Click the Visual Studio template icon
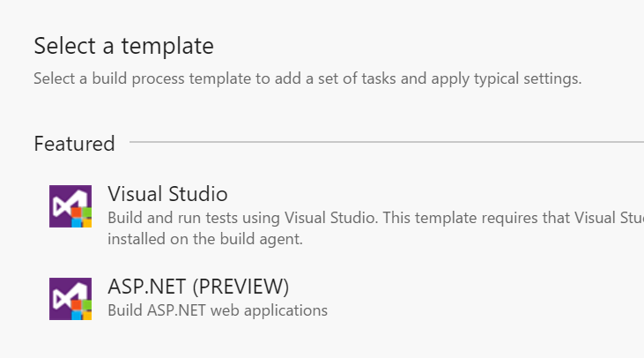The image size is (644, 358). (x=70, y=206)
